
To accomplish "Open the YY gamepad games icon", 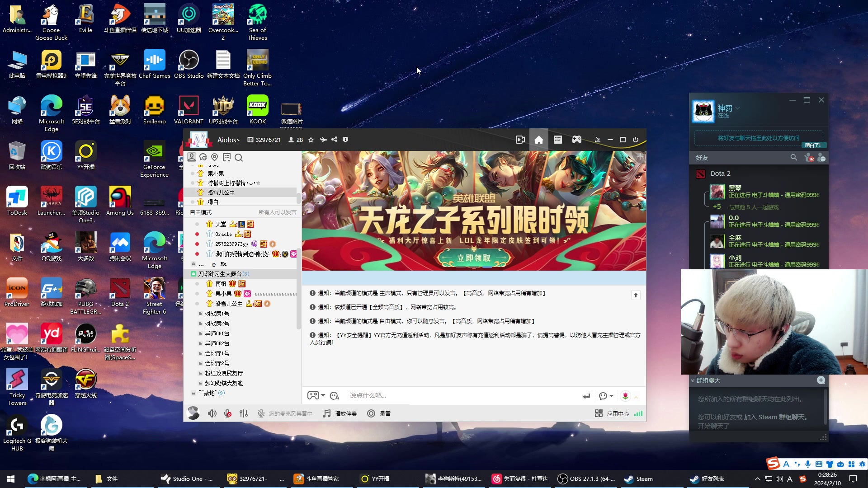I will tap(577, 140).
